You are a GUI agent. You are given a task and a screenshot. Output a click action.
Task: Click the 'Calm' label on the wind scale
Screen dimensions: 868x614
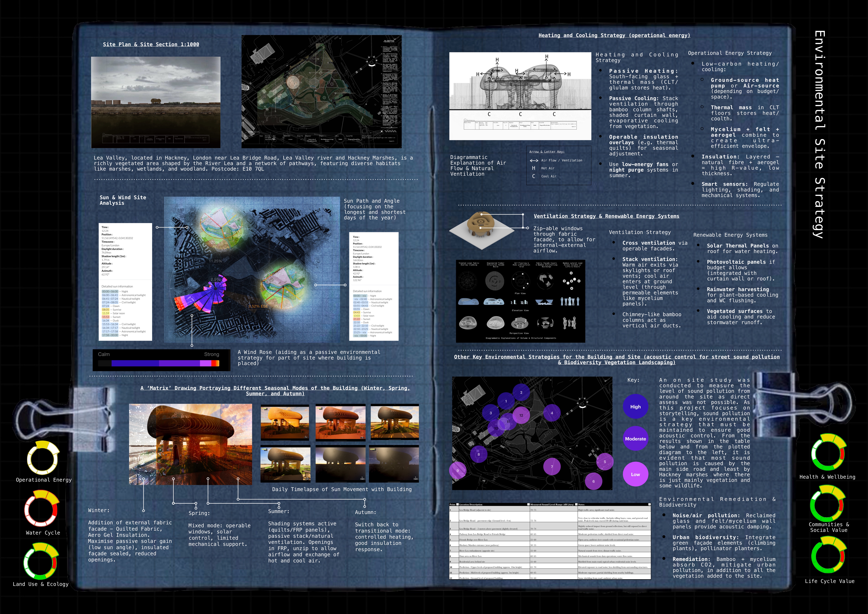pyautogui.click(x=104, y=354)
